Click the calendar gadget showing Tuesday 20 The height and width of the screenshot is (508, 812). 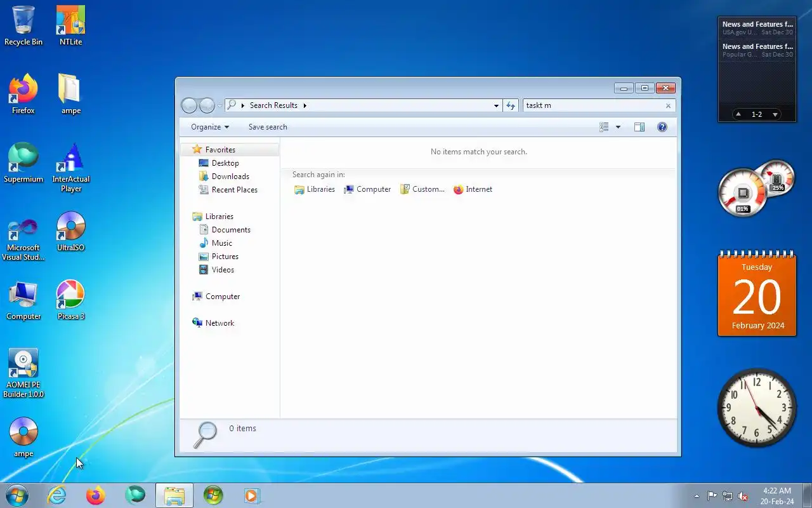click(757, 293)
